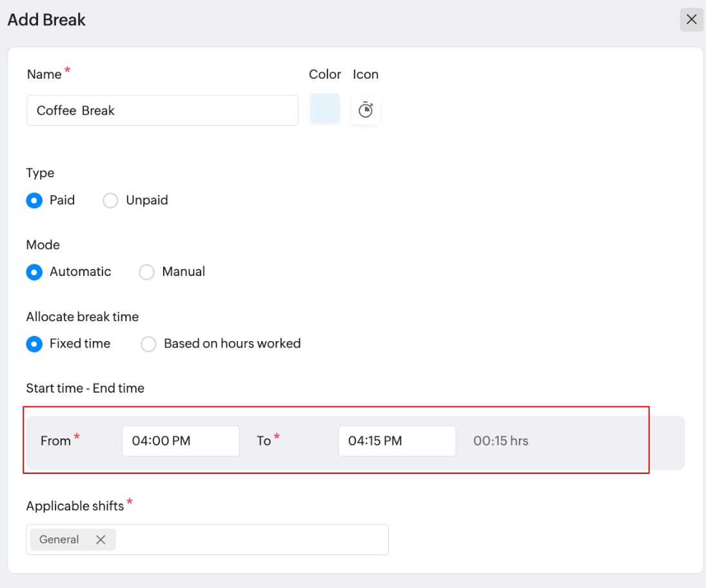The image size is (706, 588).
Task: Click the Coffee Break name field
Action: point(162,110)
